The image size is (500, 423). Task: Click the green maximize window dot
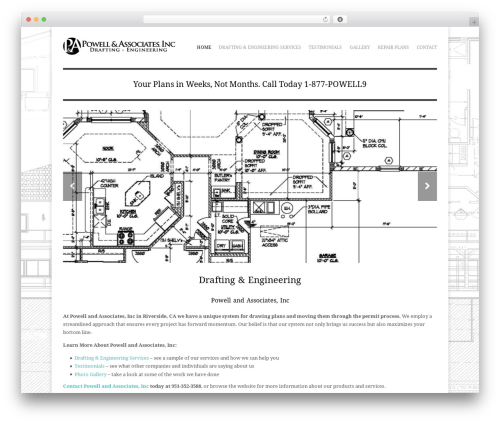(44, 20)
